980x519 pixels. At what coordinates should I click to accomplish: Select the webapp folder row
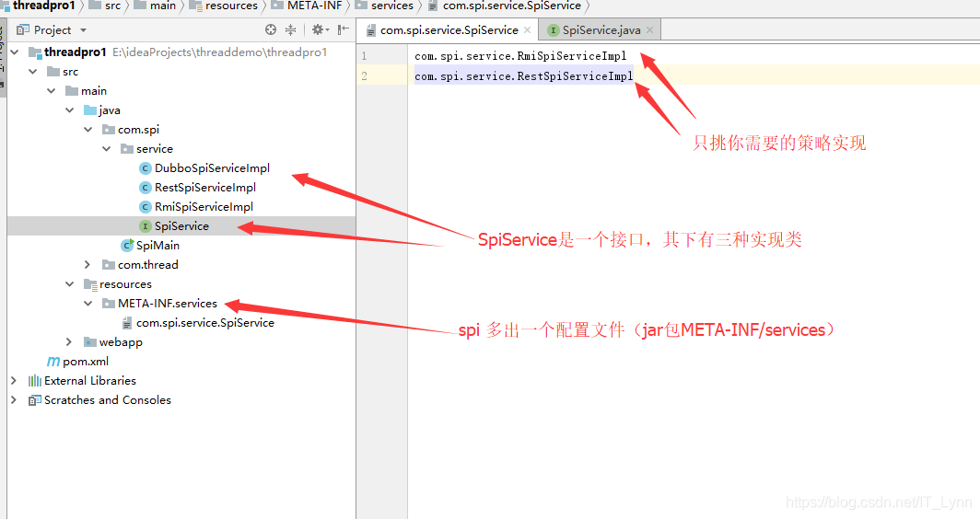click(x=181, y=342)
